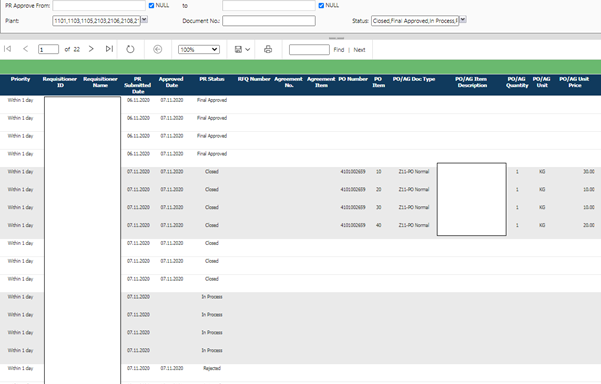This screenshot has width=601, height=384.
Task: Click the PO number in item 10 row
Action: [353, 172]
